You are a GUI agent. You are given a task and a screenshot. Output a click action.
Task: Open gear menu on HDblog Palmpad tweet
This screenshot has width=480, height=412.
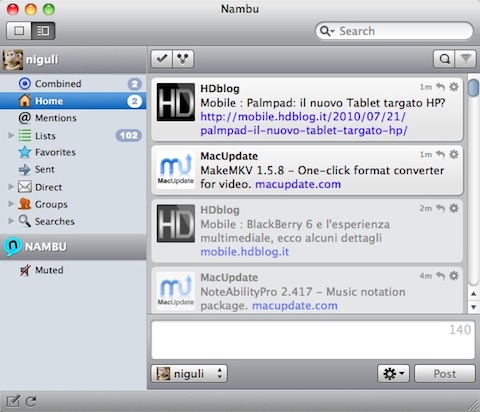pyautogui.click(x=454, y=87)
